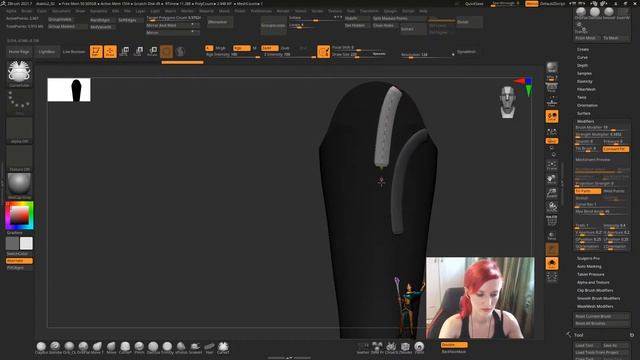Screen dimensions: 640x360
Task: Expand the Create section in Brush palette
Action: point(583,49)
